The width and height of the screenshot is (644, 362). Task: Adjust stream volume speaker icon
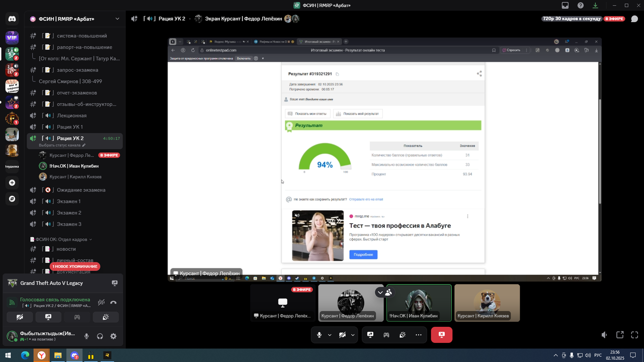pos(604,335)
